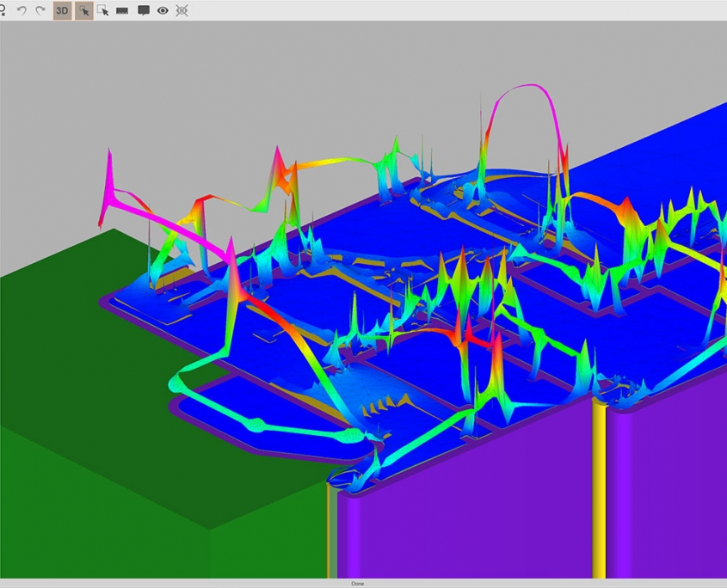Viewport: 727px width, 588px height.
Task: Show objects using the eye icon
Action: (x=162, y=10)
